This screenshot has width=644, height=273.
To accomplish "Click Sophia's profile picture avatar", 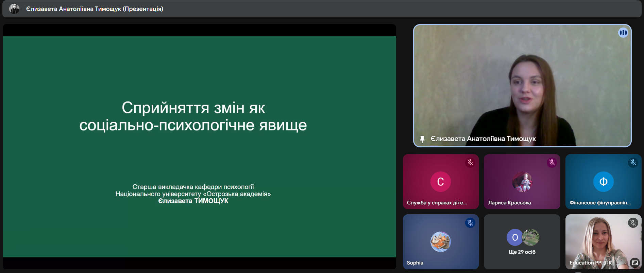I will [x=440, y=242].
